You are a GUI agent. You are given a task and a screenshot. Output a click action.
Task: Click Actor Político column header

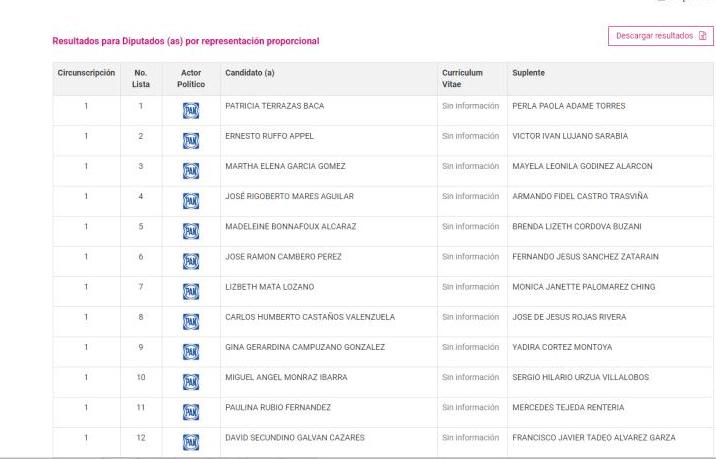[191, 79]
